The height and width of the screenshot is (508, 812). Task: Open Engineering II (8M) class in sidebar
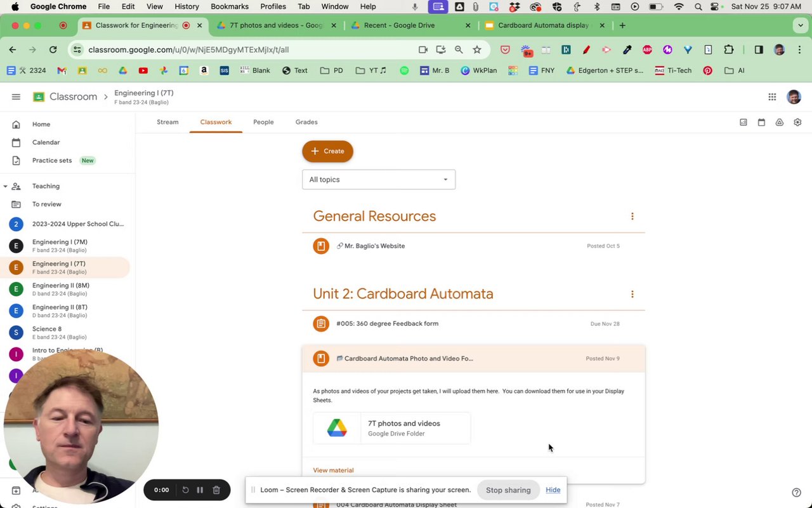tap(65, 290)
